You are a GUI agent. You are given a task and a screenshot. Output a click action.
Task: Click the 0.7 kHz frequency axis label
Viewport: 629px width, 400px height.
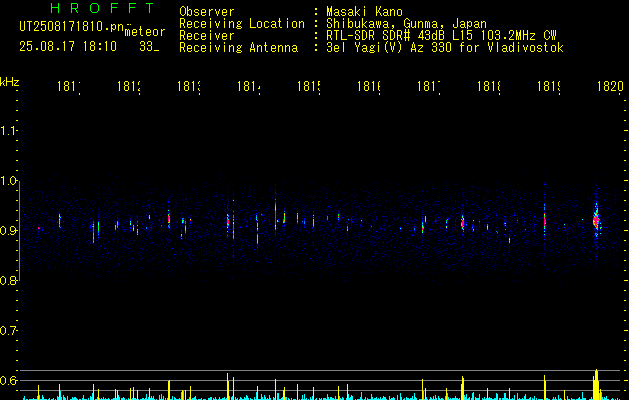coord(8,330)
